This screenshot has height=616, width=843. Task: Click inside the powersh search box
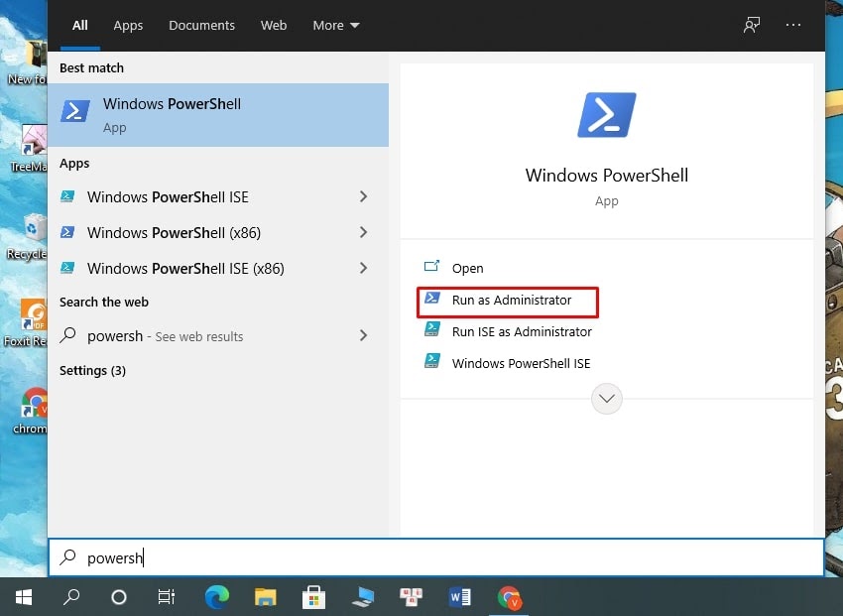(436, 557)
